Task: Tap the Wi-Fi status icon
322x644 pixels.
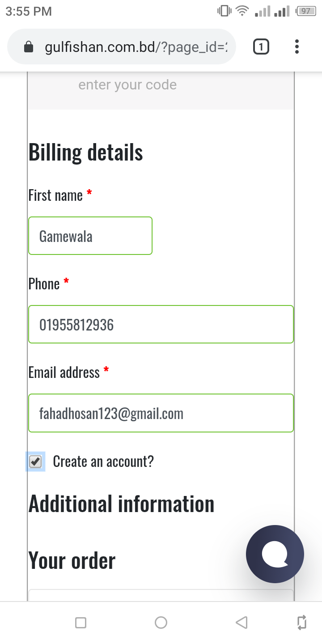Action: click(242, 11)
